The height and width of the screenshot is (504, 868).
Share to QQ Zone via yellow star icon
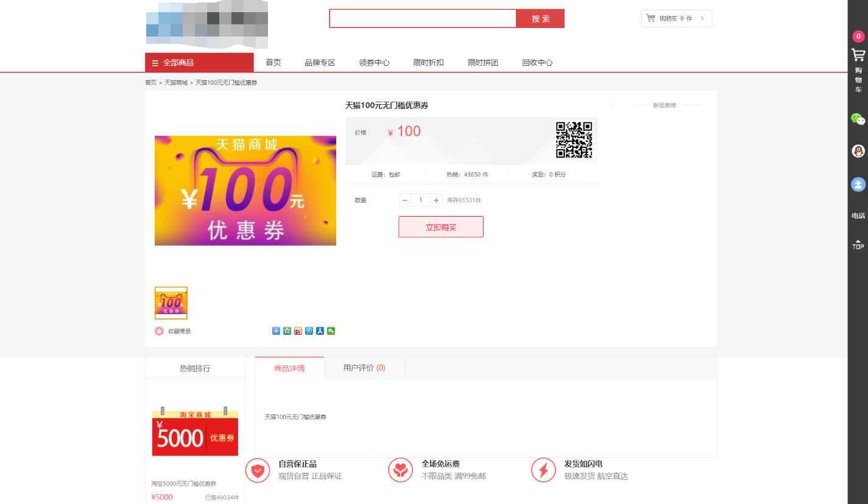287,331
